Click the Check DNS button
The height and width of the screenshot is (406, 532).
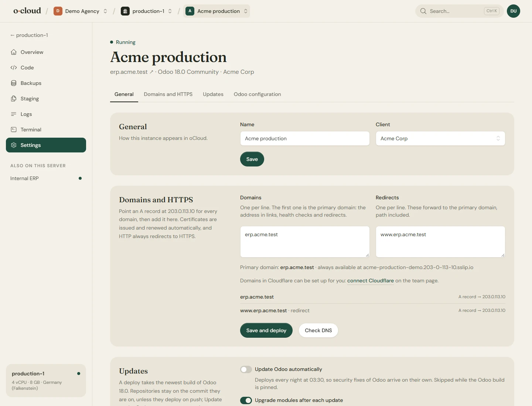pyautogui.click(x=318, y=330)
